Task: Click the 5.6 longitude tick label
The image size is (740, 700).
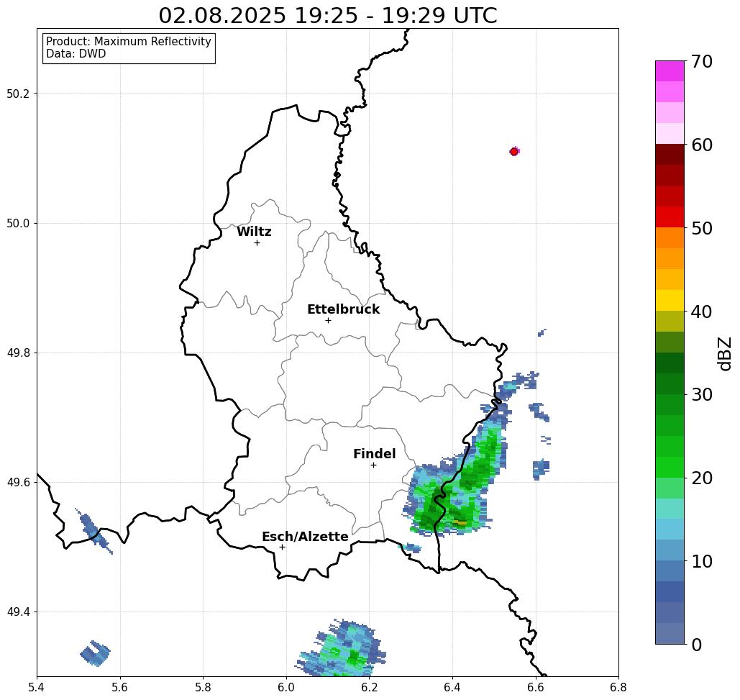Action: click(120, 687)
